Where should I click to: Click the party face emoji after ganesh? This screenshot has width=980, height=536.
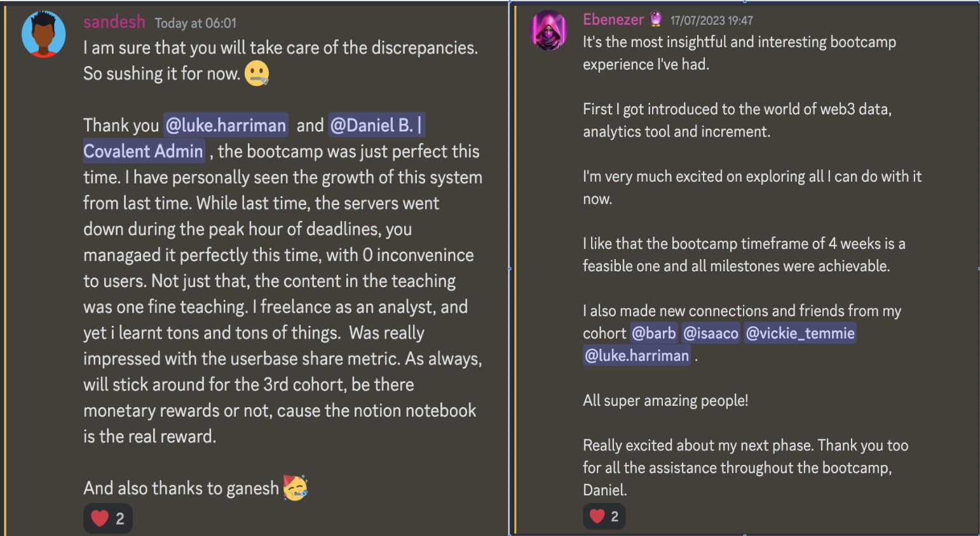[296, 488]
